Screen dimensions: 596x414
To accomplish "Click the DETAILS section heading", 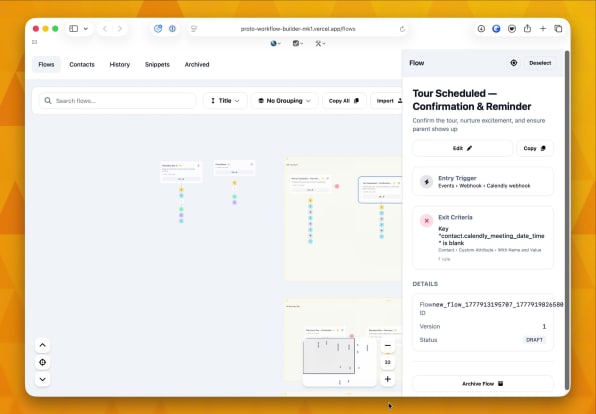I will tap(425, 284).
